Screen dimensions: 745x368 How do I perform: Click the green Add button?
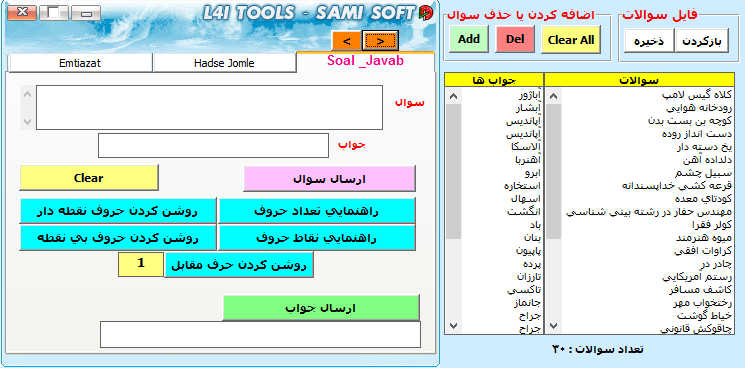click(x=469, y=39)
